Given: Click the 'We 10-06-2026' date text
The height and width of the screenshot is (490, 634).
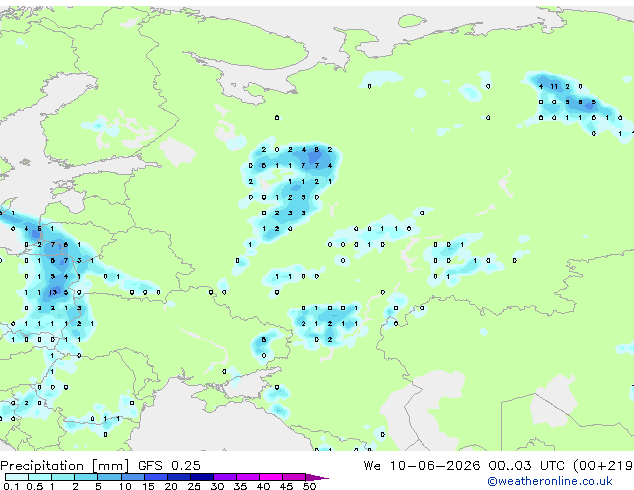Looking at the screenshot, I should [422, 466].
